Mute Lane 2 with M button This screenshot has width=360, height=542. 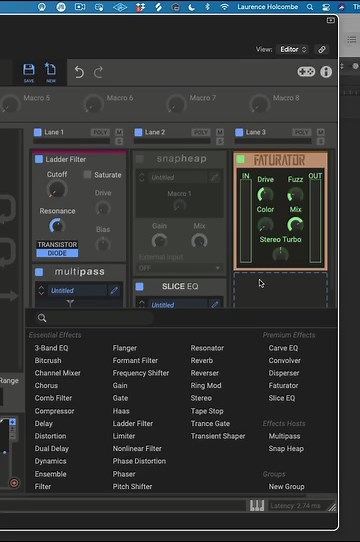click(x=220, y=132)
